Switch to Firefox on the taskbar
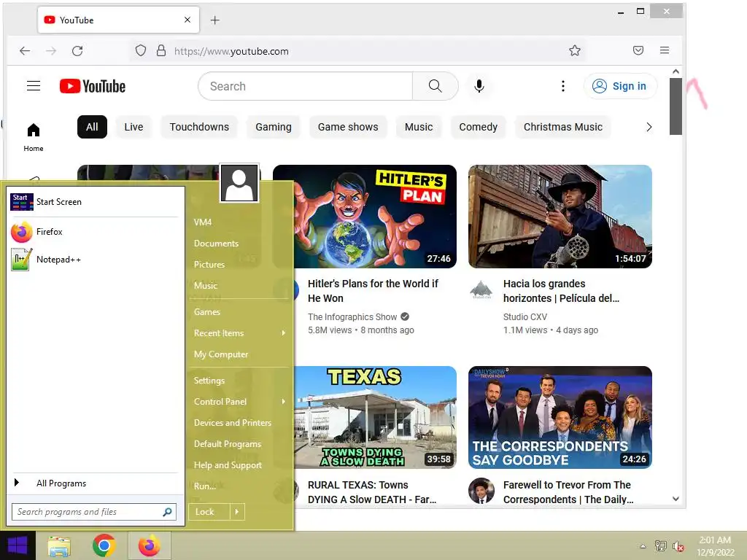 149,546
